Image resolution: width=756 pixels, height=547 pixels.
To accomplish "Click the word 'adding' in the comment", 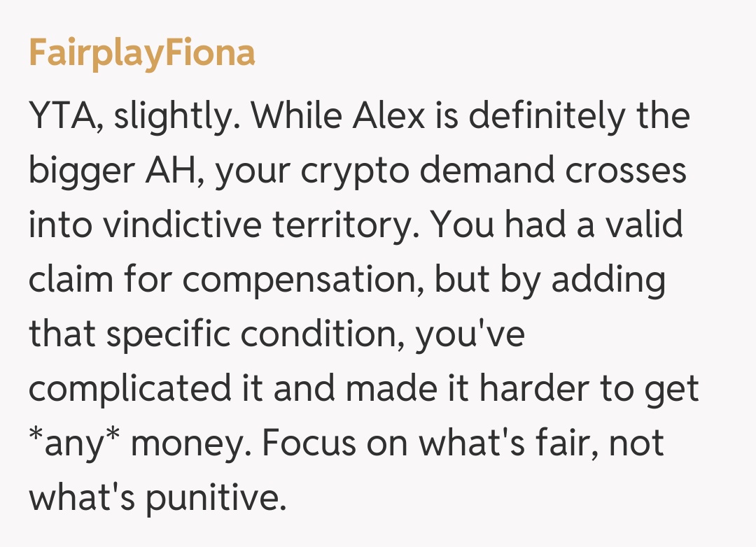I will [x=607, y=281].
